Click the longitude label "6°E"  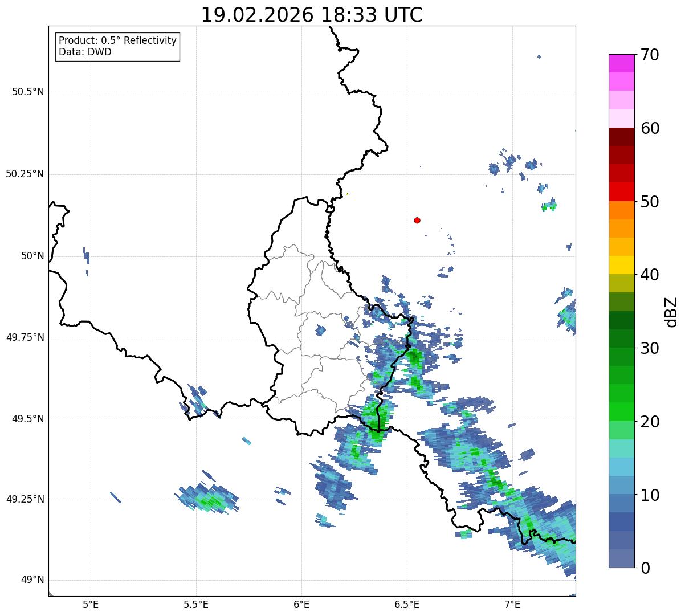[x=301, y=605]
